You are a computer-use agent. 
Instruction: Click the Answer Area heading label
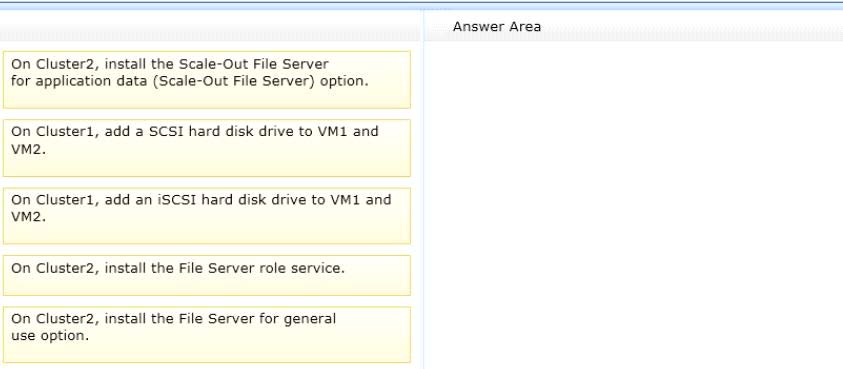[x=497, y=26]
